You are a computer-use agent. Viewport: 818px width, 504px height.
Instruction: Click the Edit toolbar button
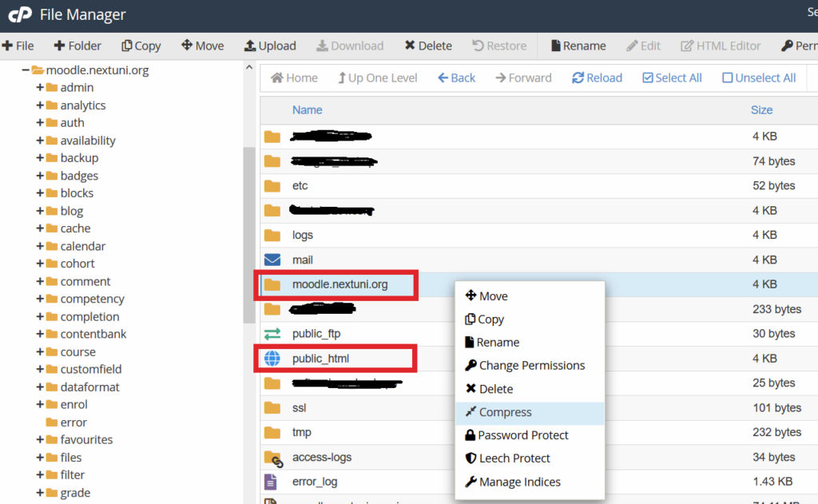pyautogui.click(x=643, y=46)
